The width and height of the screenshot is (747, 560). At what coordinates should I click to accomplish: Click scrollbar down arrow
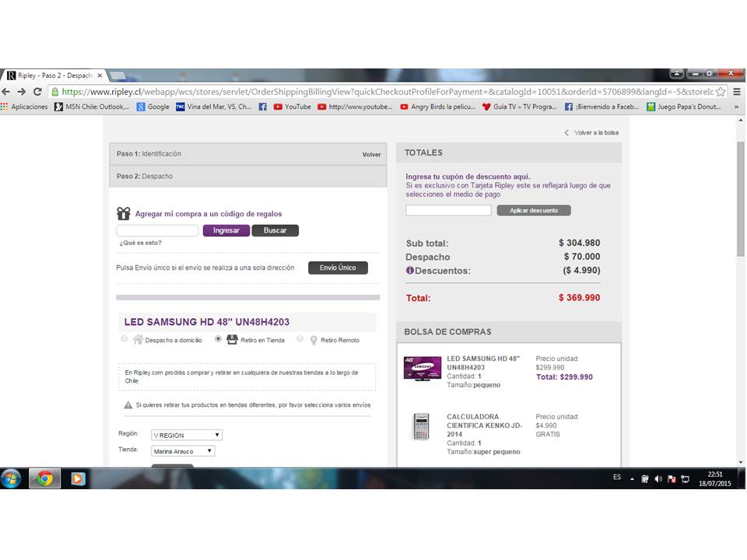point(740,462)
